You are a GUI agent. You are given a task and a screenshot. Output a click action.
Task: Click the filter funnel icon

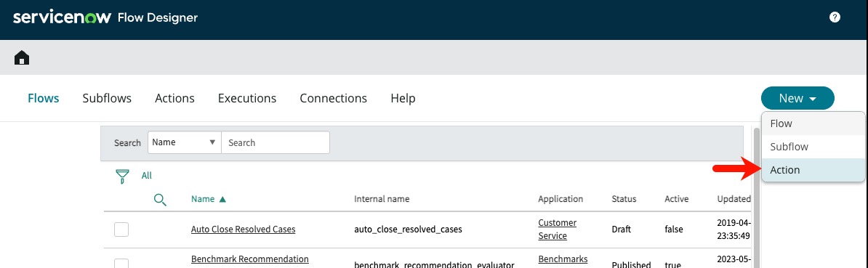coord(122,176)
